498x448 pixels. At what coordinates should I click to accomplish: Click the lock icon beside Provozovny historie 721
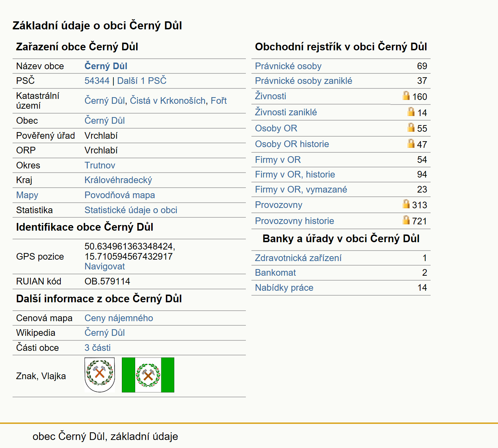point(406,220)
